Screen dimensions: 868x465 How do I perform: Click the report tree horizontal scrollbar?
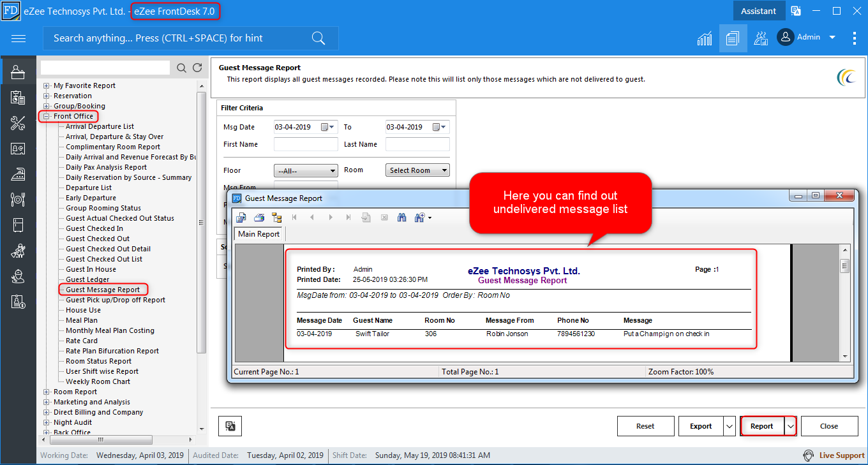pos(100,440)
